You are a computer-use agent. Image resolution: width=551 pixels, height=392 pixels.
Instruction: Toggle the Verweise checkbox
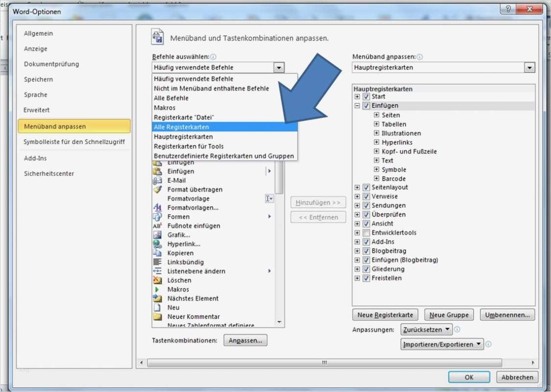pyautogui.click(x=366, y=196)
